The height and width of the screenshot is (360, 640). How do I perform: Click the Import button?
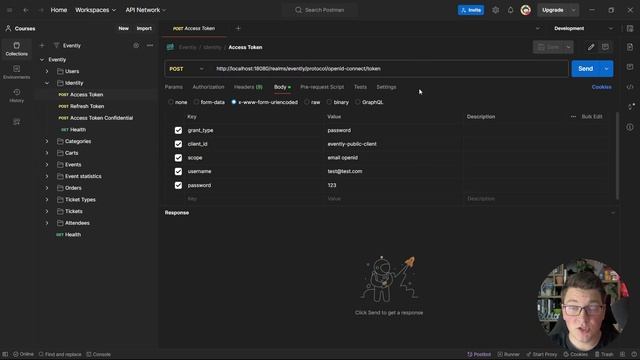144,29
